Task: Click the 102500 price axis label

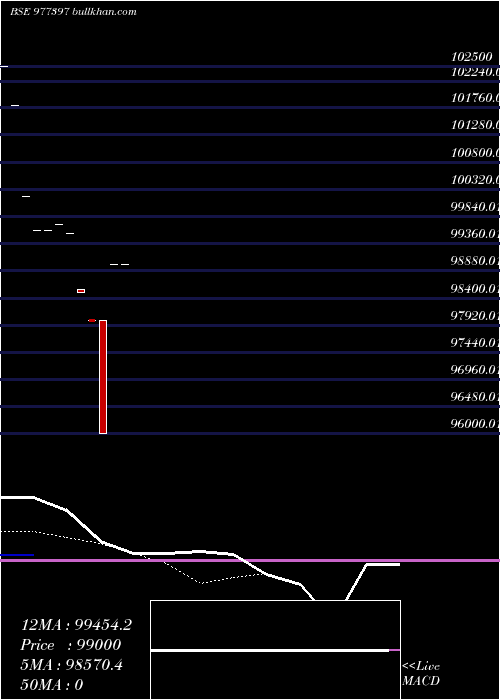Action: [x=472, y=57]
